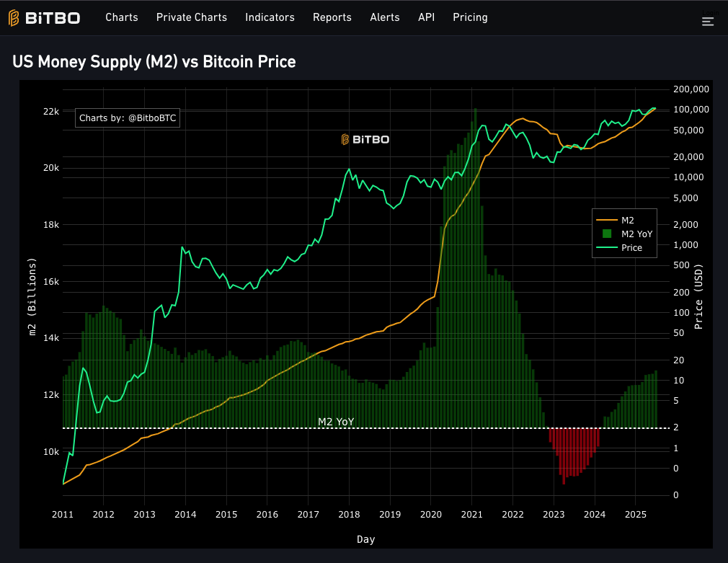Go to the API page
Screen dimensions: 728x563
click(426, 17)
